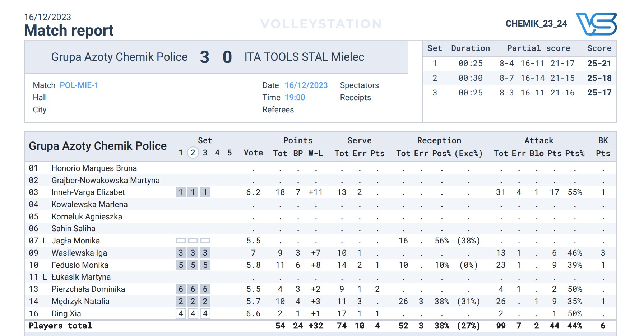Image resolution: width=644 pixels, height=336 pixels.
Task: Click Wasilewska Iga's set 2 position box
Action: (x=193, y=253)
